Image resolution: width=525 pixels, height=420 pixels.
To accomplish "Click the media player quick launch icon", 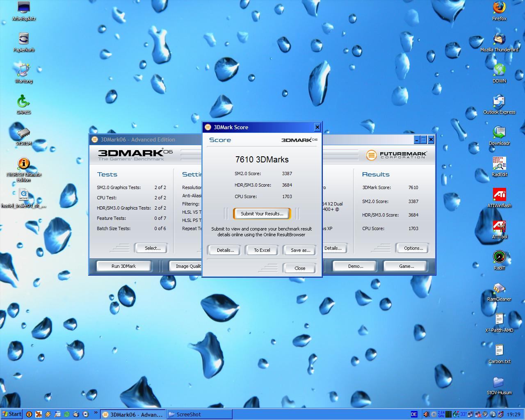I will coord(85,414).
